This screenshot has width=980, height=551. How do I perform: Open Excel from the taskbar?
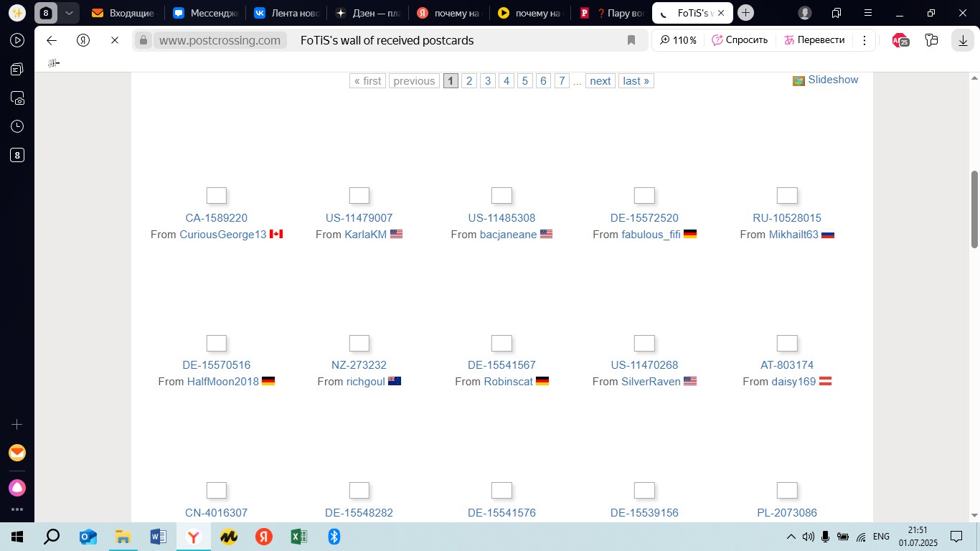(299, 537)
